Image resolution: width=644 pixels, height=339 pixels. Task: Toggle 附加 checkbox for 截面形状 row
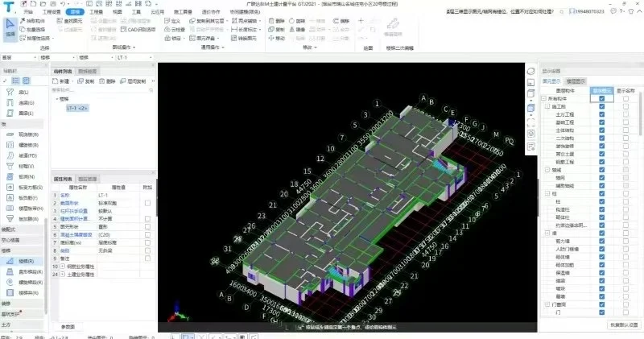(147, 203)
